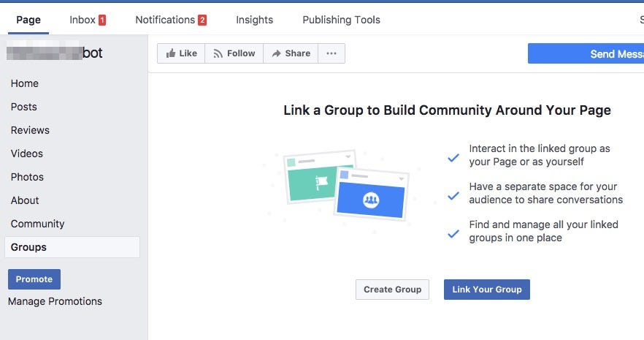Open Videos in the sidebar

27,154
